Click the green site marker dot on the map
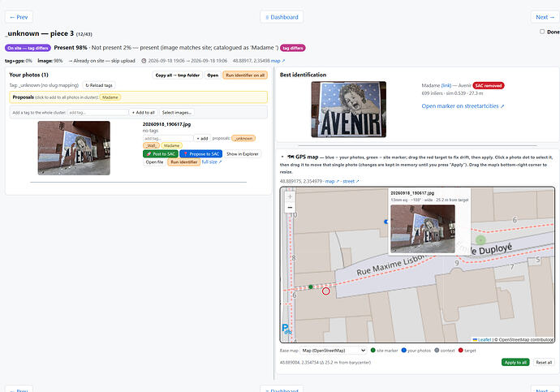Image resolution: width=560 pixels, height=392 pixels. coord(311,286)
